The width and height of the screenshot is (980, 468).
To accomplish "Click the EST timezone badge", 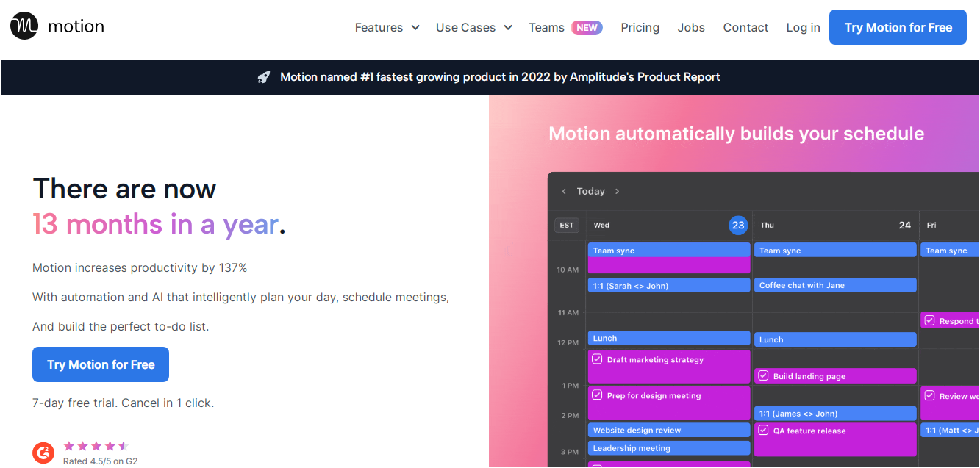I will point(567,225).
